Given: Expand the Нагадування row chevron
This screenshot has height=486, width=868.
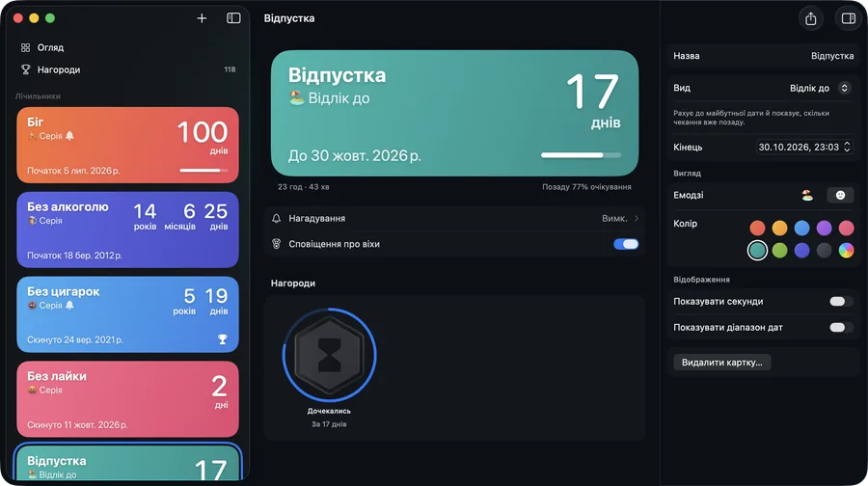Looking at the screenshot, I should point(637,218).
